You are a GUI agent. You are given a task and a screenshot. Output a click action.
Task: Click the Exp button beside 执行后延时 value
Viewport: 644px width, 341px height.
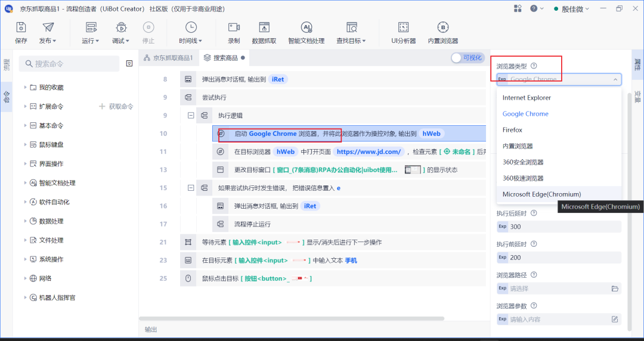502,227
